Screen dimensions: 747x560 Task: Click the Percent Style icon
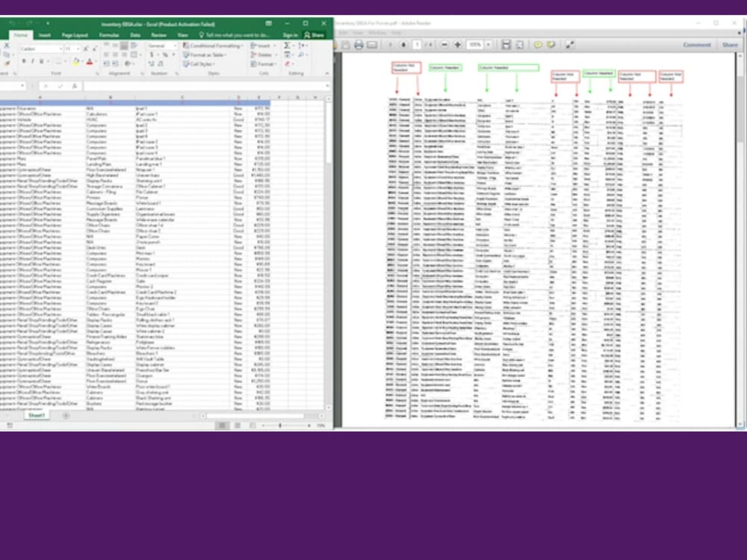click(165, 55)
